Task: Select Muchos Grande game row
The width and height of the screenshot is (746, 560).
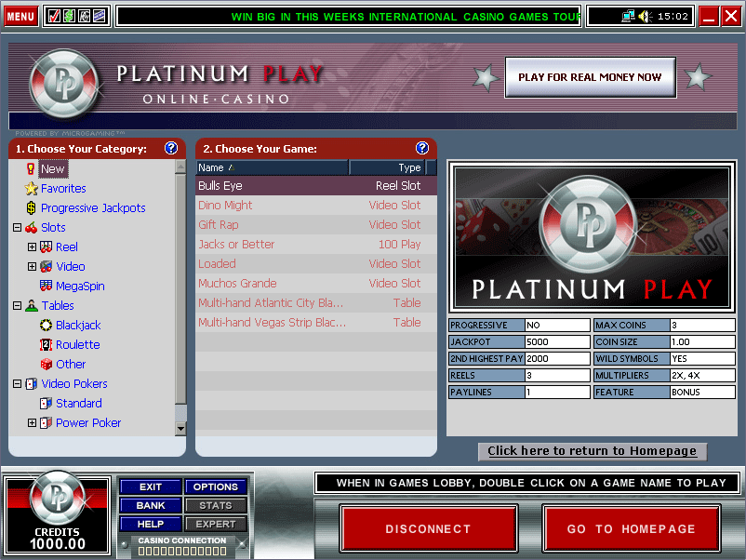Action: (x=316, y=283)
